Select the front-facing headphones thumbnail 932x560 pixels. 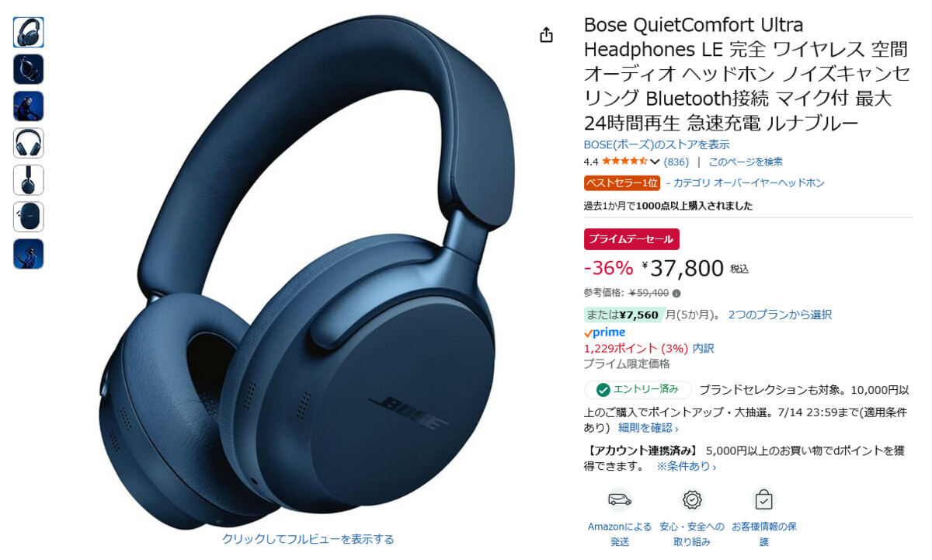coord(29,143)
